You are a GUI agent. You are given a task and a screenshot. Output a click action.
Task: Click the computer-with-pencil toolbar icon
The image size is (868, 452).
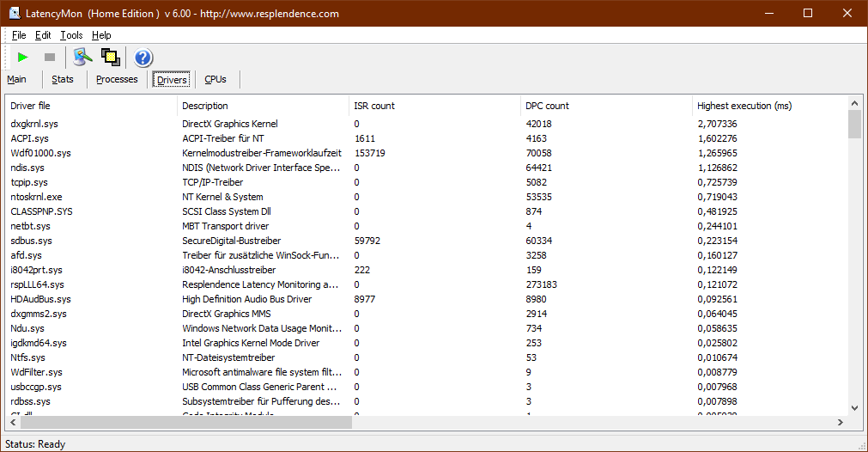click(82, 58)
